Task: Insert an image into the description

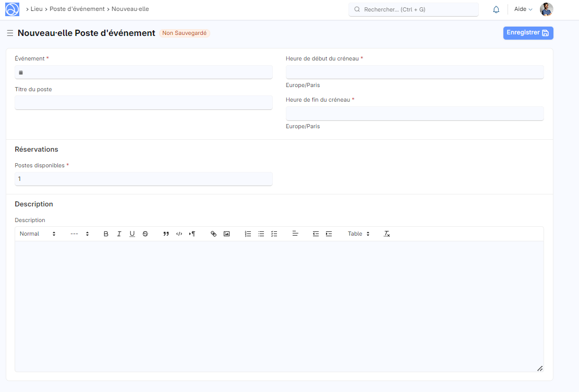Action: [226, 234]
